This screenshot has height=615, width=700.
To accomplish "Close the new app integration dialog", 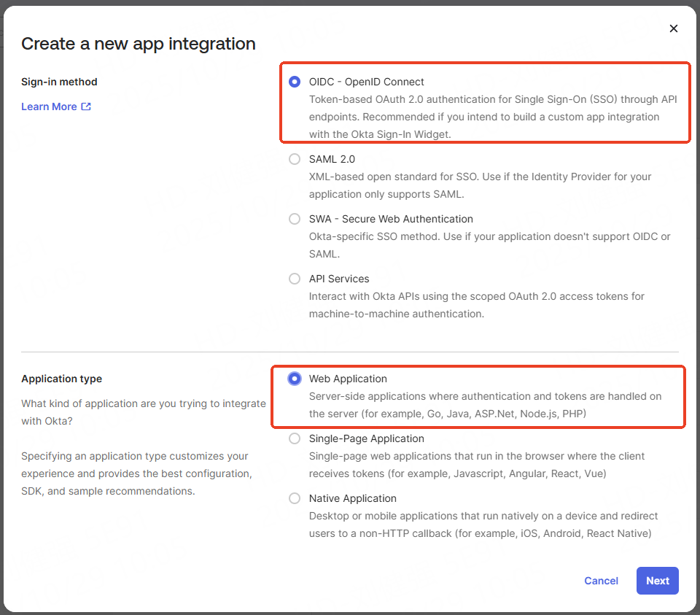I will click(673, 28).
